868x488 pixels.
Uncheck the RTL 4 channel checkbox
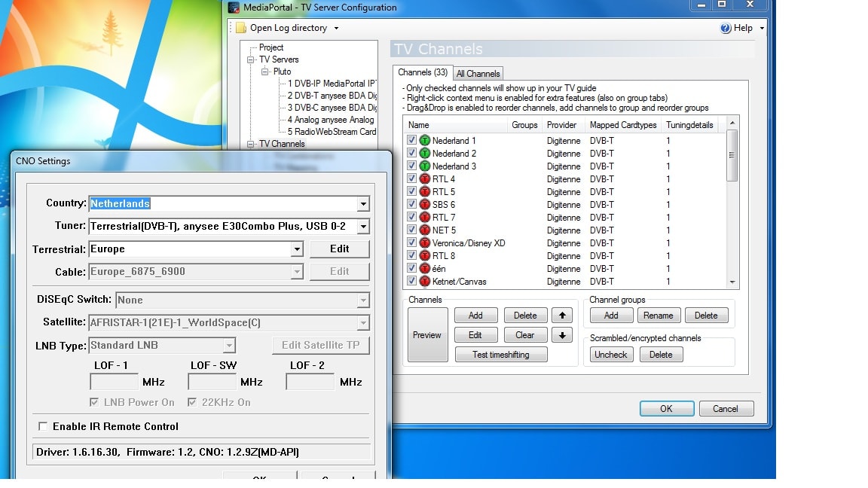(x=411, y=178)
